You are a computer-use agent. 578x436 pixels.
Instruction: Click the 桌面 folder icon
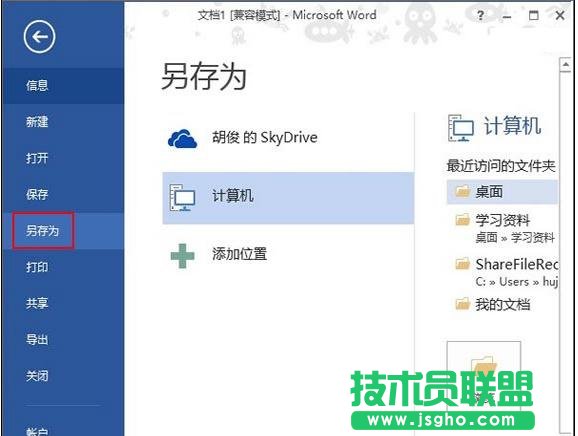(462, 191)
